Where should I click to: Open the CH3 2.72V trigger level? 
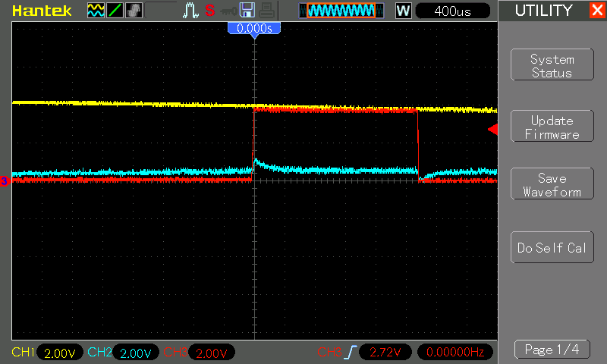(x=385, y=352)
